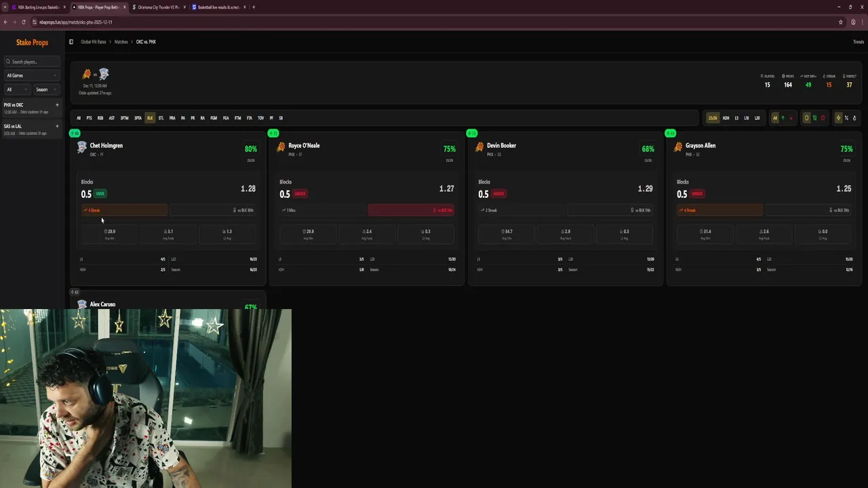Switch to Basketball live results browser tab
This screenshot has width=868, height=488.
tap(218, 7)
